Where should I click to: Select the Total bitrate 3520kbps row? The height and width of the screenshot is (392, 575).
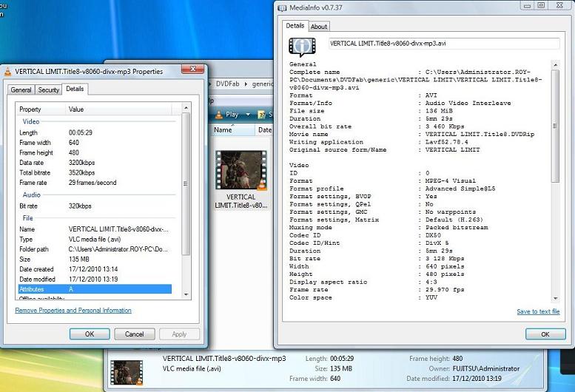pyautogui.click(x=95, y=172)
